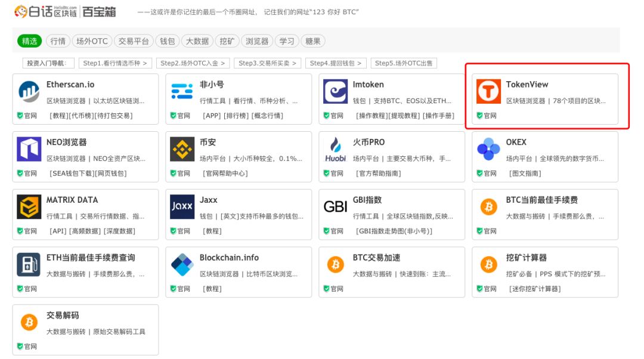
Task: Click the Huobi flame logo
Action: tap(335, 150)
